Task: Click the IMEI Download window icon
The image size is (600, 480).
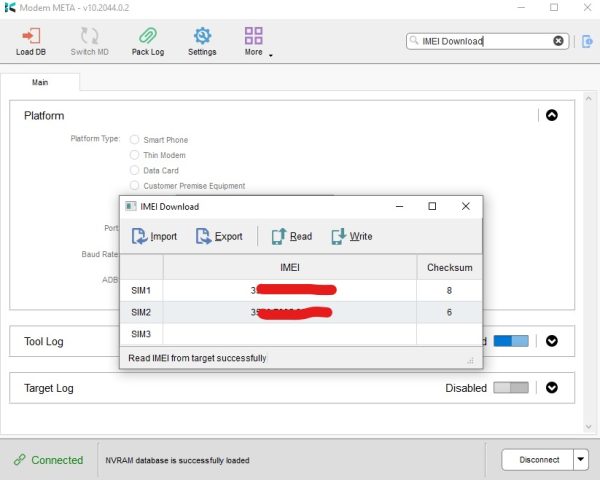Action: [131, 206]
